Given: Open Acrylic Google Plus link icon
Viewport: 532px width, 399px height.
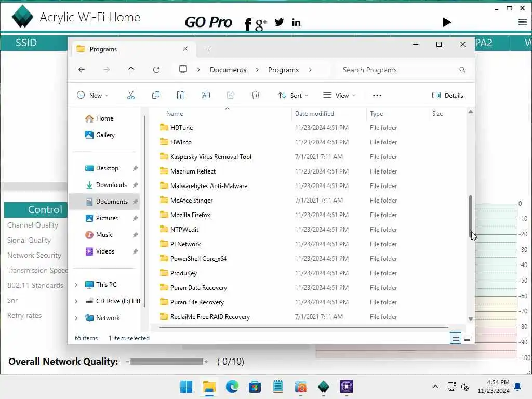Looking at the screenshot, I should (261, 24).
